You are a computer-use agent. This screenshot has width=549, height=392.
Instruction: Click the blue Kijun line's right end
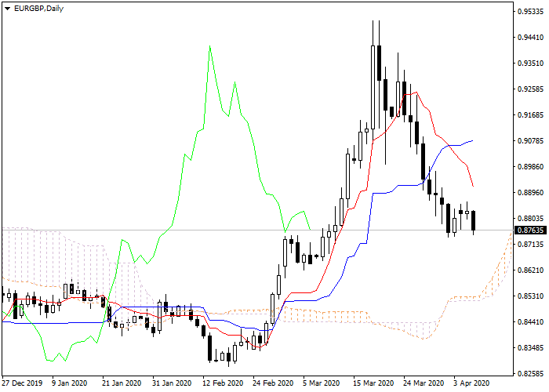[x=472, y=140]
